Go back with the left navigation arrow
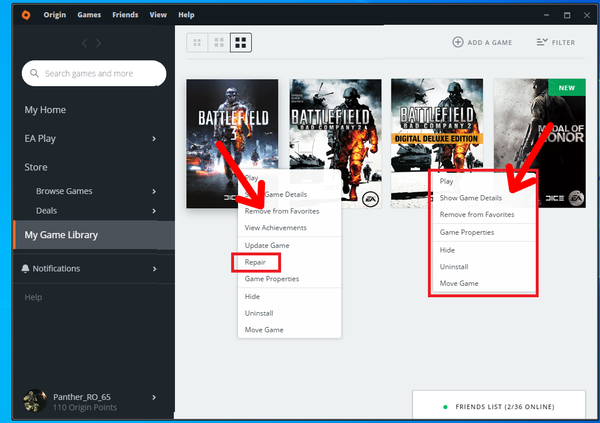600x423 pixels. [x=84, y=43]
